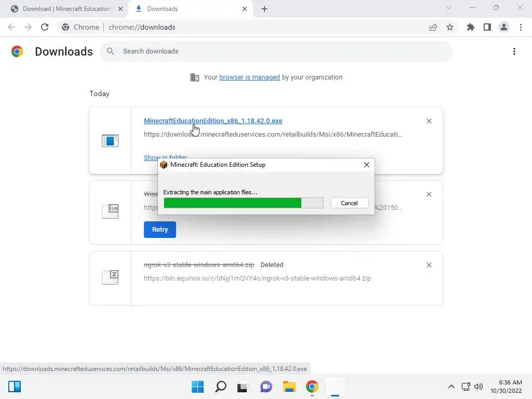532x399 pixels.
Task: Open Task View on the taskbar
Action: [242, 387]
